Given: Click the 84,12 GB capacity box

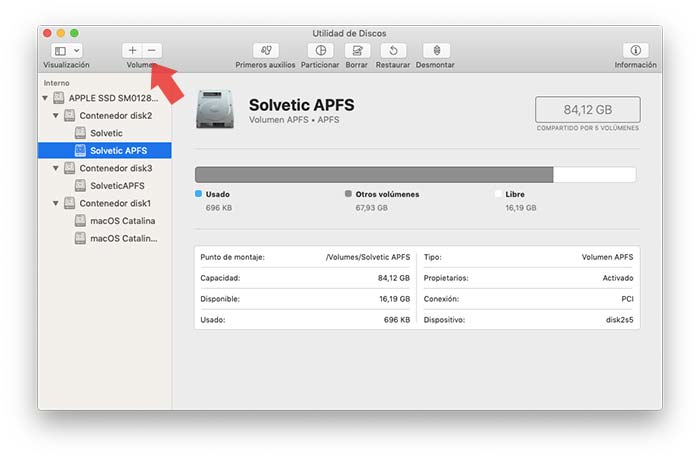Looking at the screenshot, I should (588, 109).
